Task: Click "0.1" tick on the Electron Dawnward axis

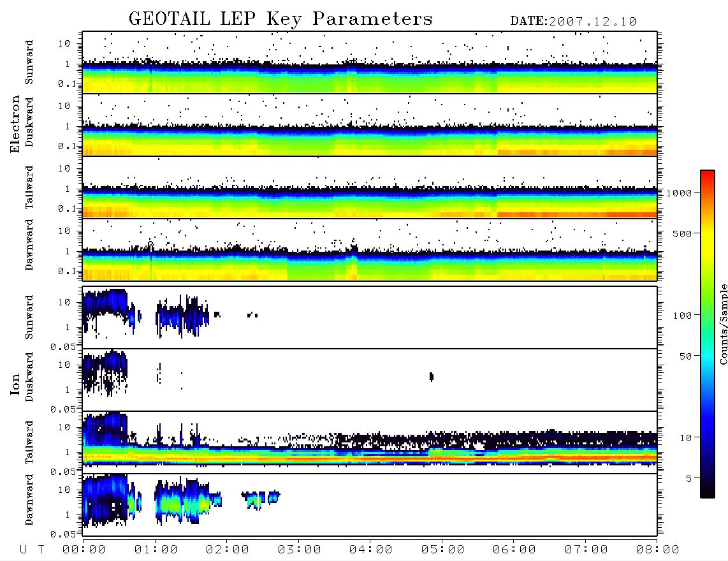Action: (69, 271)
